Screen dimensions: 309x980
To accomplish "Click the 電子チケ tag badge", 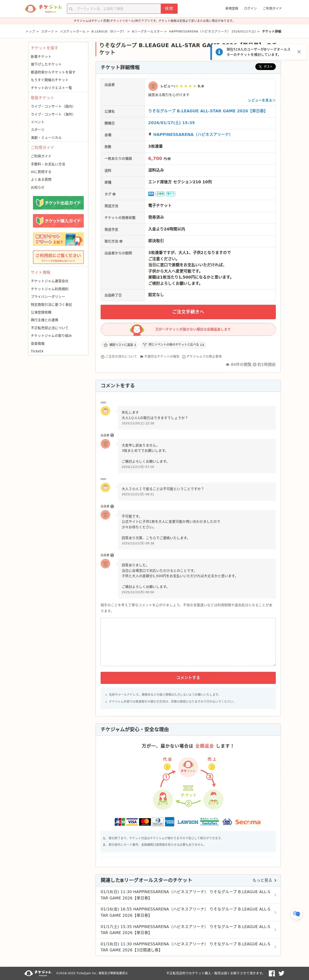I will (170, 194).
